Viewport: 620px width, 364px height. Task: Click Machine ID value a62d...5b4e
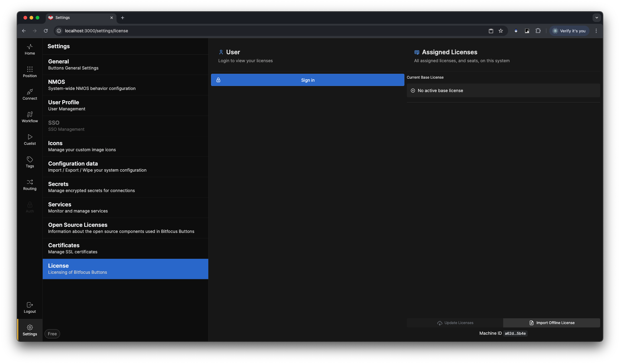point(515,334)
